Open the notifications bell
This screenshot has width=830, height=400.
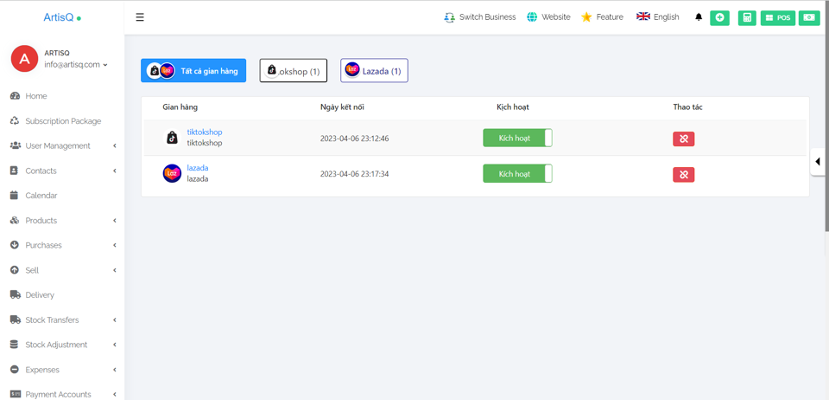(698, 17)
